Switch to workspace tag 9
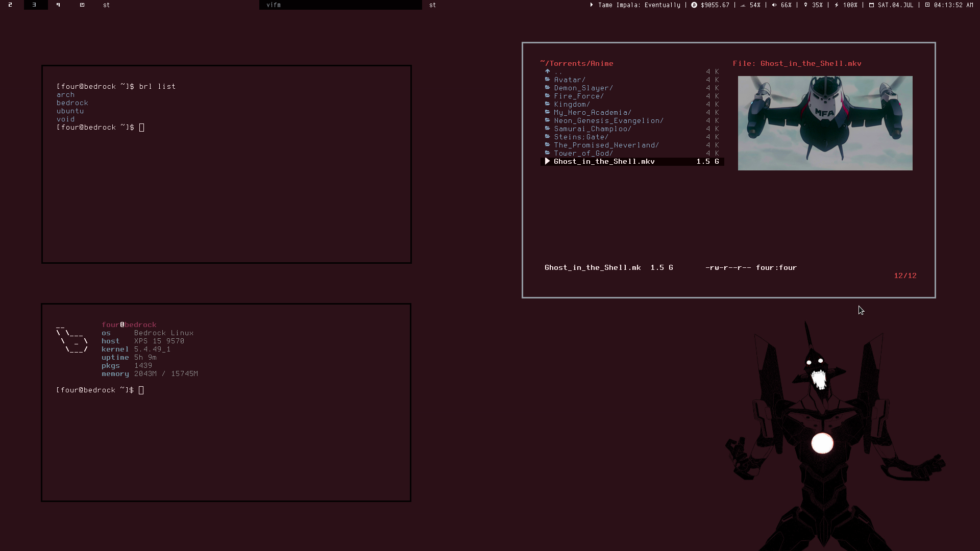980x551 pixels. click(x=58, y=5)
